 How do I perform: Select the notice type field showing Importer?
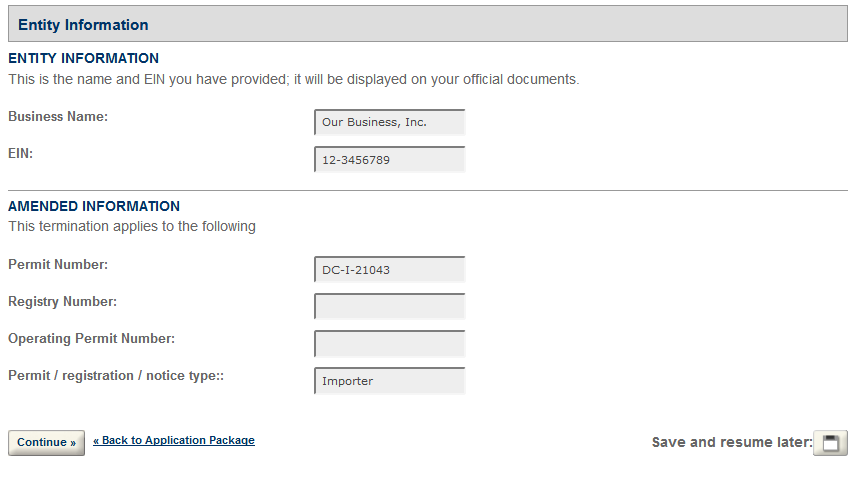(x=390, y=381)
